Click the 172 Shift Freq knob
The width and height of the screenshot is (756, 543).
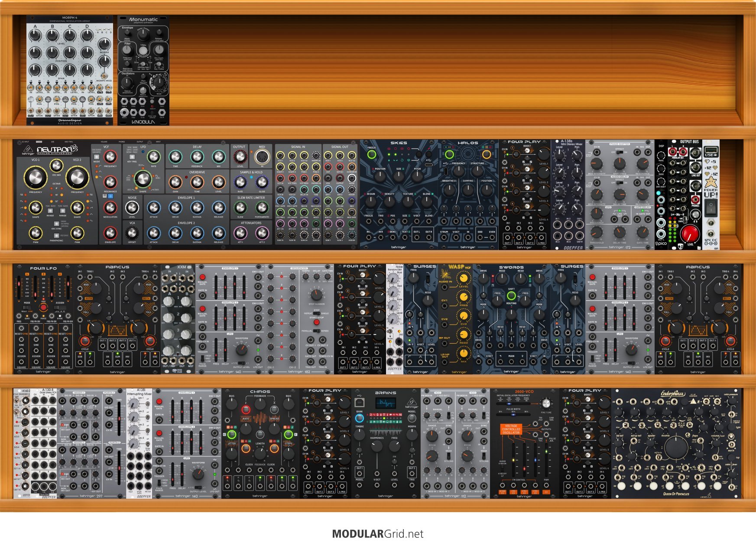[x=620, y=164]
